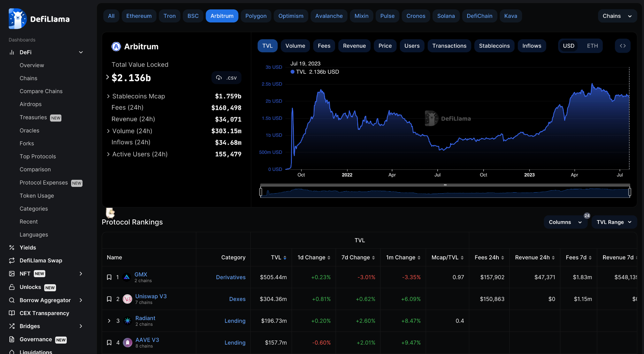Click the CEX Transparency book icon
Viewport: 644px width, 354px height.
(12, 313)
